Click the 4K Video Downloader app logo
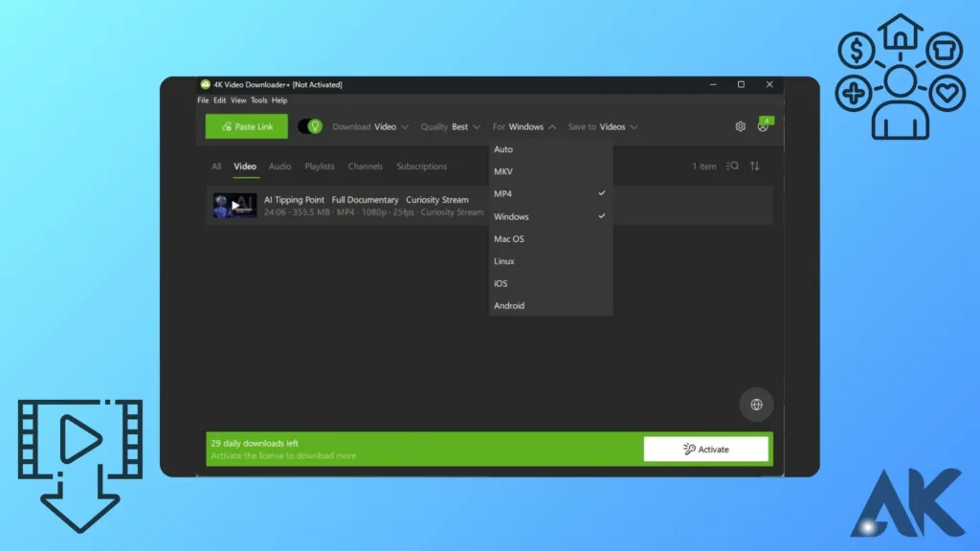Viewport: 980px width, 551px height. coord(205,84)
